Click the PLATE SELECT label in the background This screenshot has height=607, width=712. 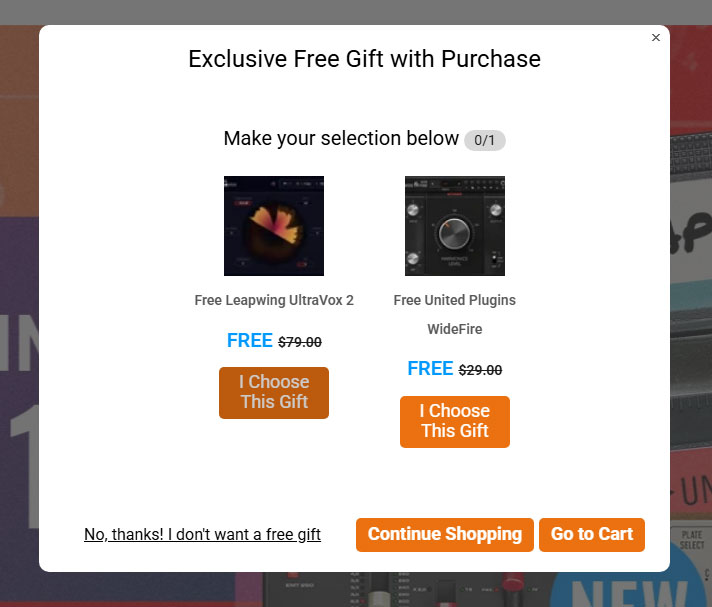click(692, 540)
